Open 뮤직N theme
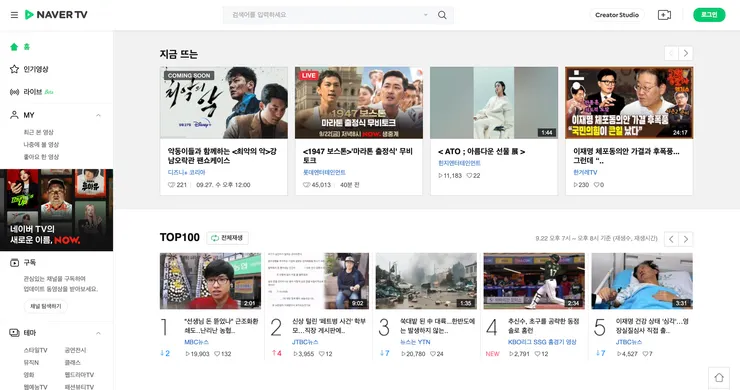740x390 pixels. click(x=32, y=363)
